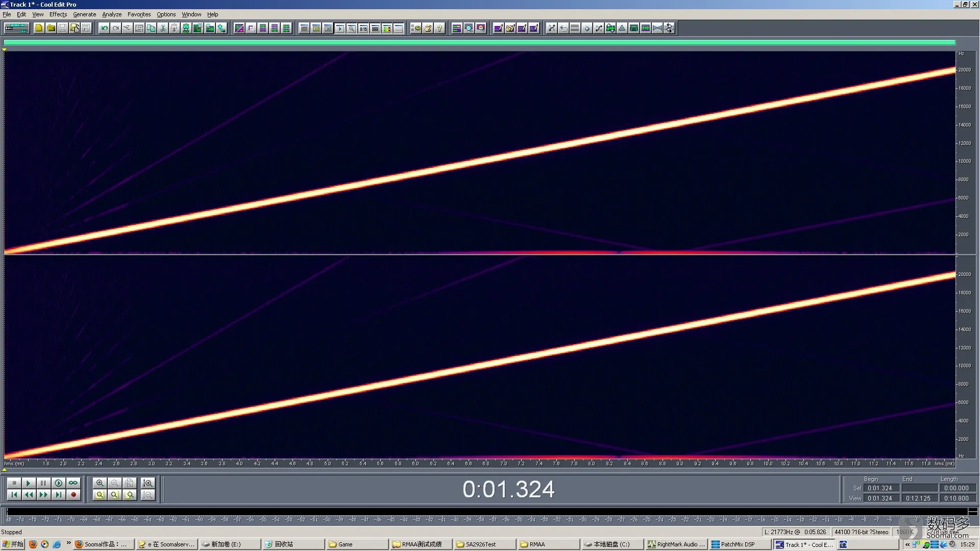Switch to multitrack view toggle icon

pyautogui.click(x=16, y=28)
